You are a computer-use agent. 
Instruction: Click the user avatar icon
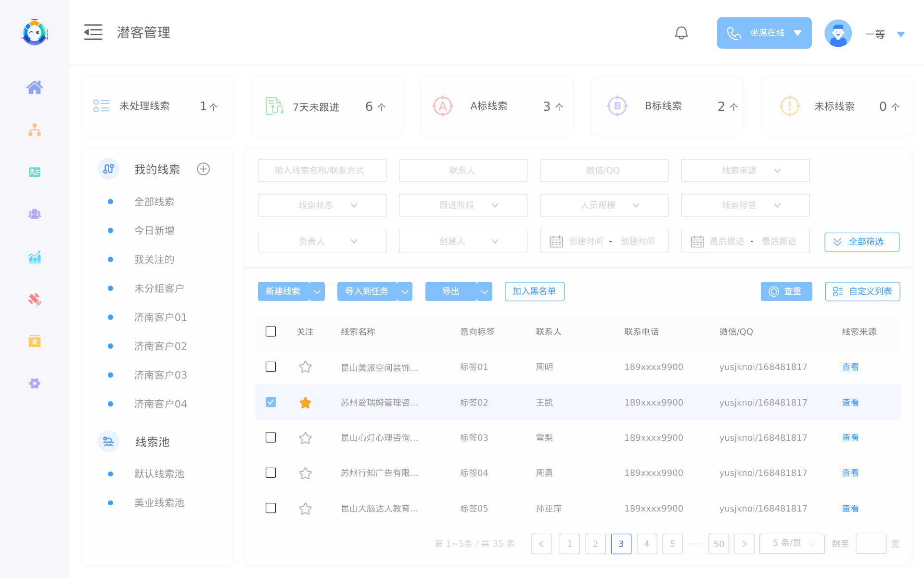click(838, 33)
